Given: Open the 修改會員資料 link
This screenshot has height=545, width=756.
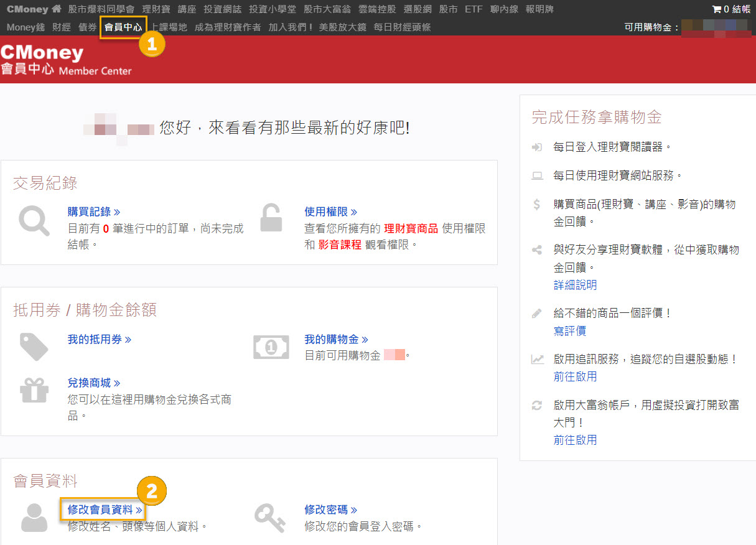Looking at the screenshot, I should pos(105,510).
